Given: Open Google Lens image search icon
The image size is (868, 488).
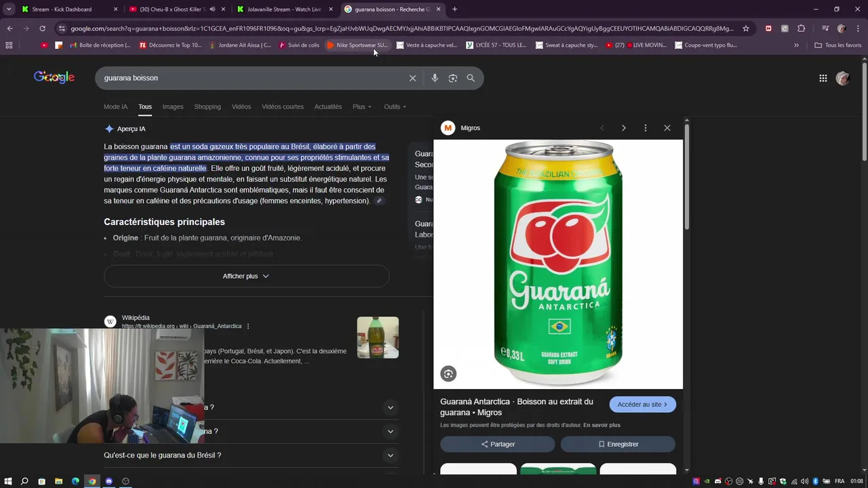Looking at the screenshot, I should point(453,78).
